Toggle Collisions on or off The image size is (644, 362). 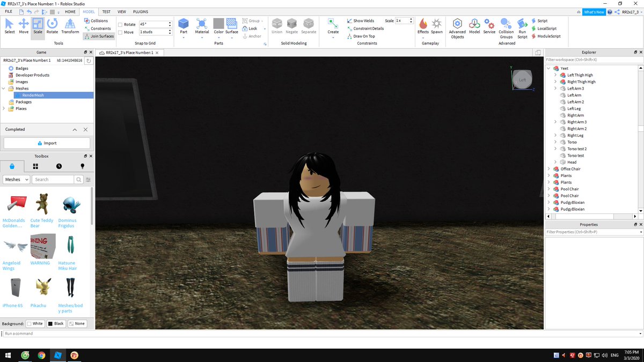[96, 21]
